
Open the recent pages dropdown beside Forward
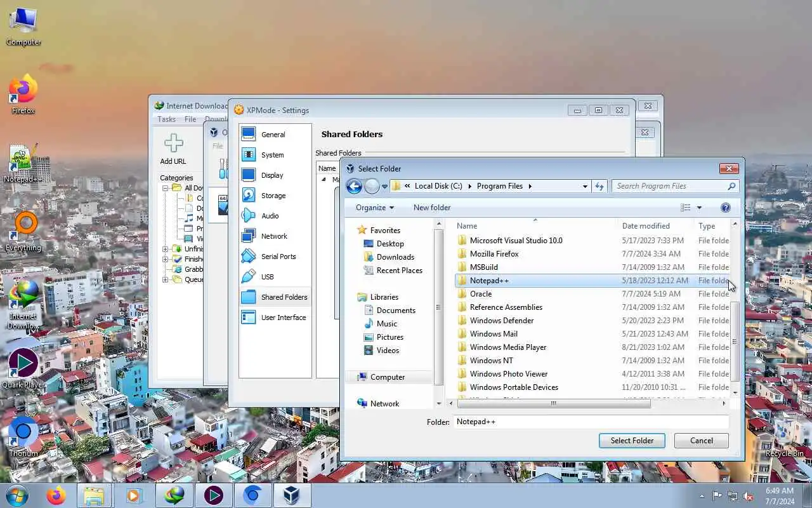coord(384,187)
